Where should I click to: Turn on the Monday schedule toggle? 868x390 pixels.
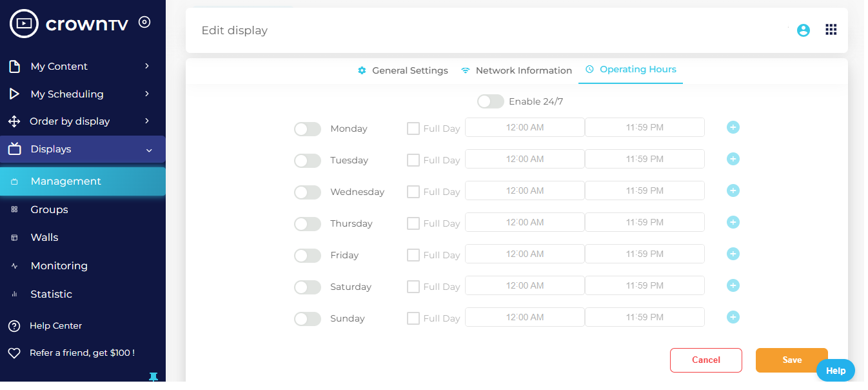(x=308, y=128)
